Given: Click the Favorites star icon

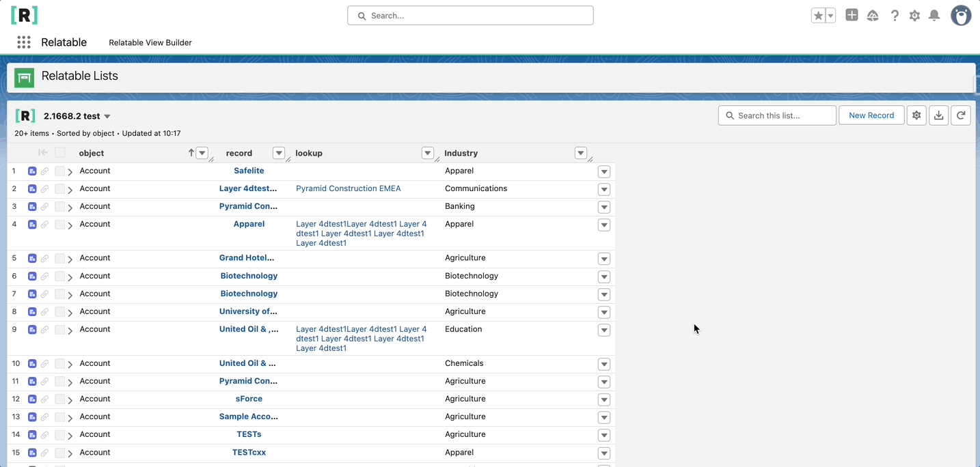Looking at the screenshot, I should [818, 16].
